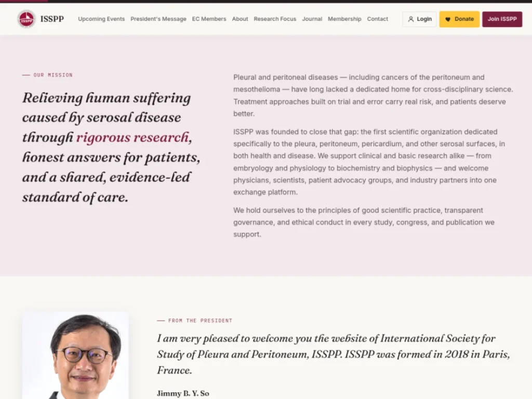Click the heart icon on Donate
Image resolution: width=532 pixels, height=399 pixels.
pos(448,19)
